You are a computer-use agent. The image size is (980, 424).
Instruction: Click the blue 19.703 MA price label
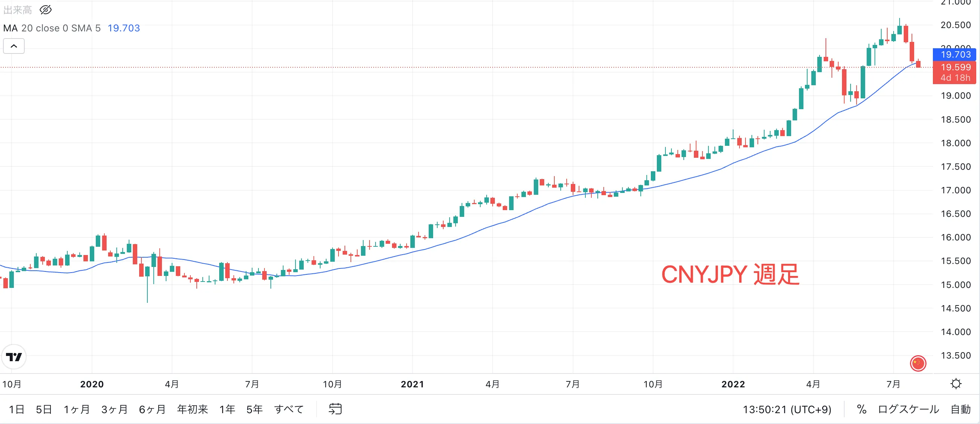(x=955, y=54)
